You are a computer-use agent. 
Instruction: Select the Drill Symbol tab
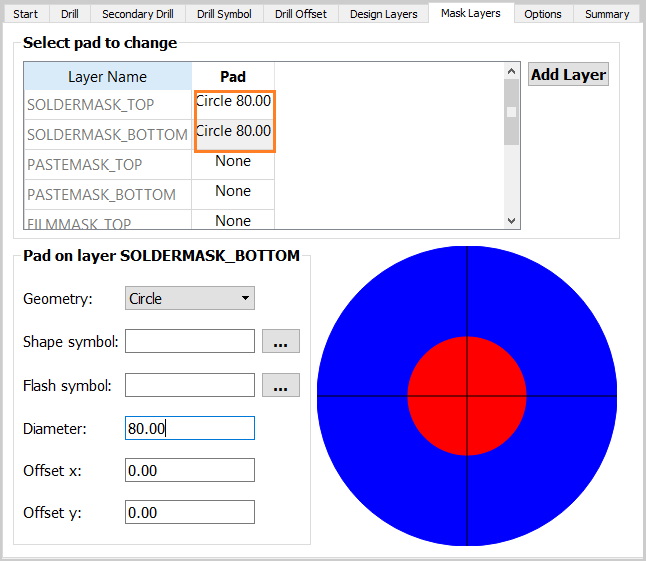[224, 14]
